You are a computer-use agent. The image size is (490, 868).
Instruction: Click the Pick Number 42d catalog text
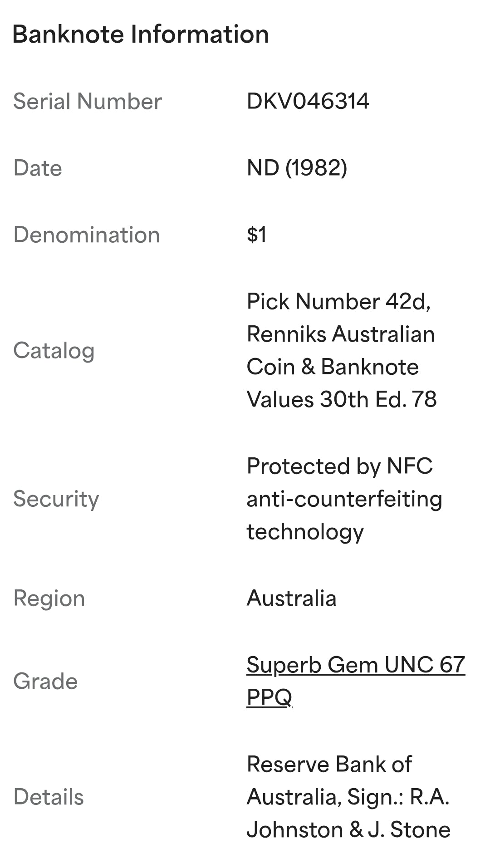[x=338, y=301]
